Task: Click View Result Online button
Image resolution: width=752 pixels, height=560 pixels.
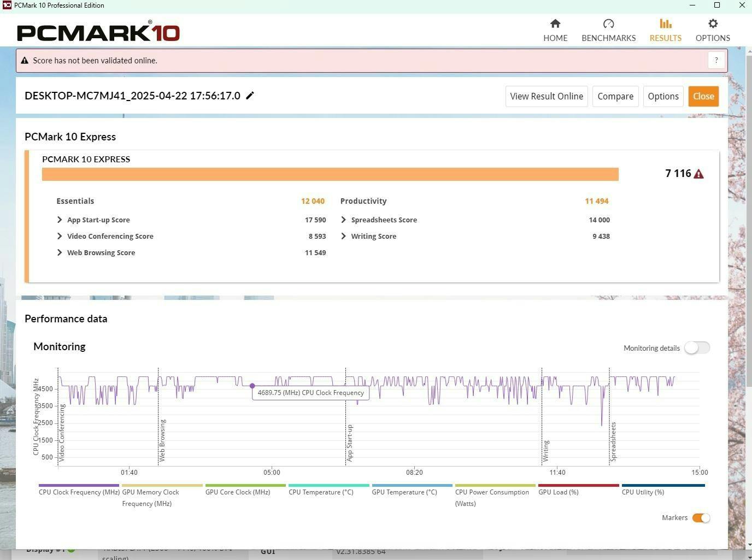Action: click(x=547, y=96)
